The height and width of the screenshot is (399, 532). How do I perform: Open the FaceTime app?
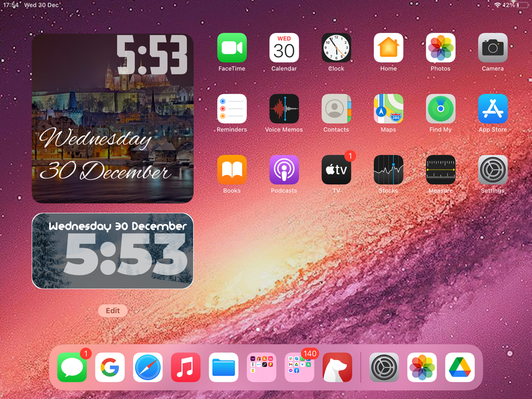(232, 48)
